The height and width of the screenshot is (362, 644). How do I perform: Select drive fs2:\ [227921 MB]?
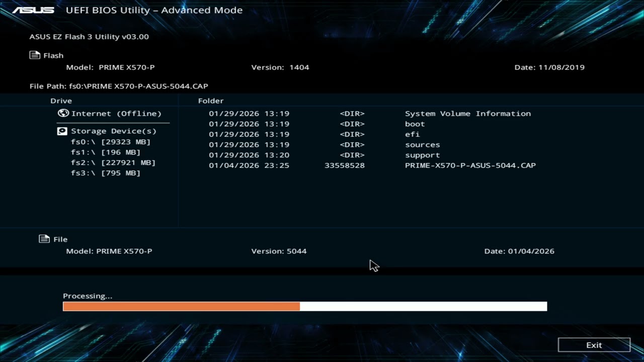113,163
